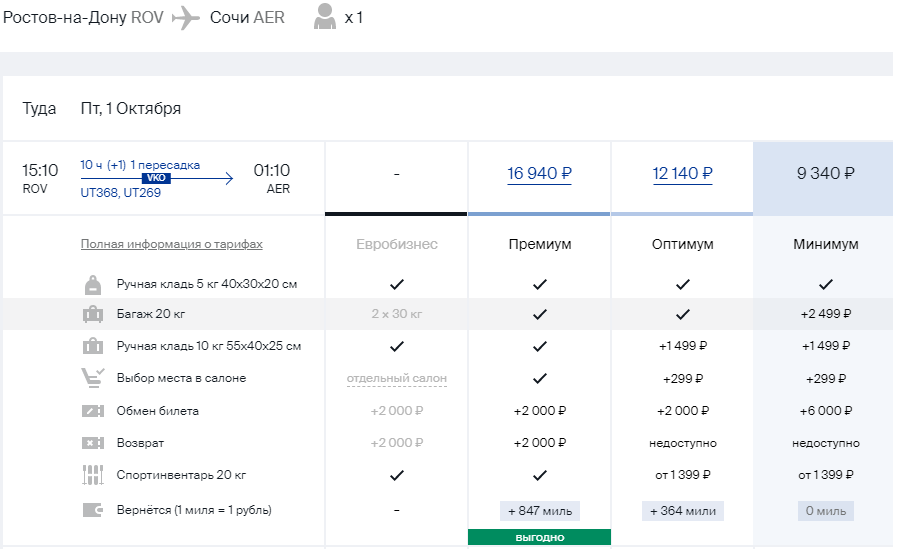Click недоступно refund under Оптимум

(682, 443)
